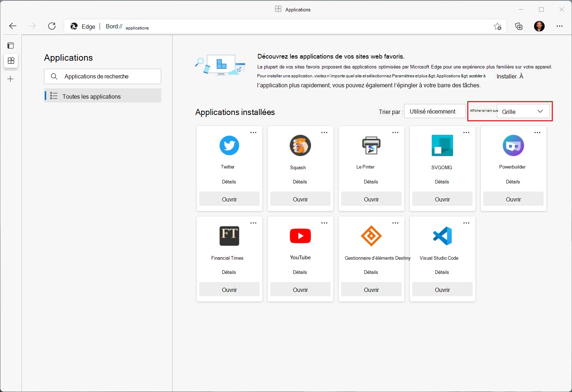Click the SVGOMG app icon

coord(442,145)
